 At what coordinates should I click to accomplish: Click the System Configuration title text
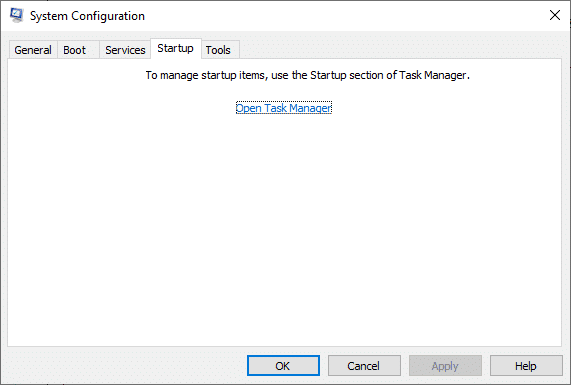[x=87, y=16]
